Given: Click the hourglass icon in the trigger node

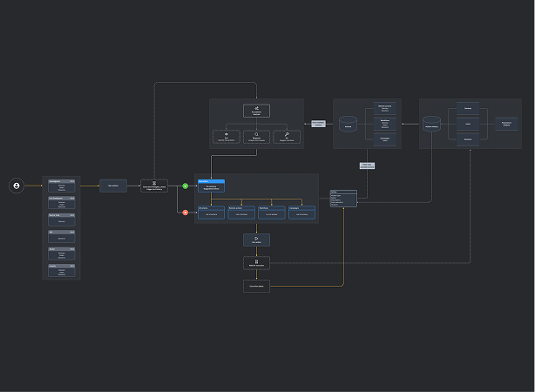Looking at the screenshot, I should (x=154, y=183).
